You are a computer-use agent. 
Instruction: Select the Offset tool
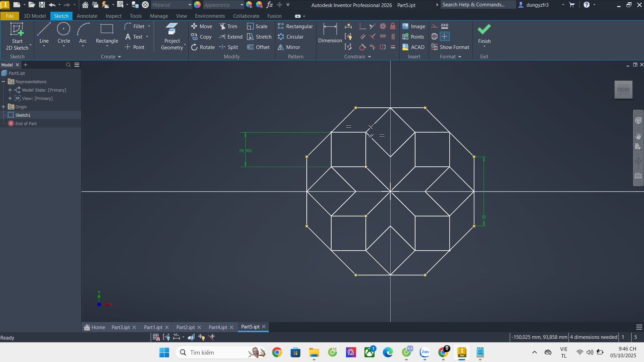tap(258, 47)
